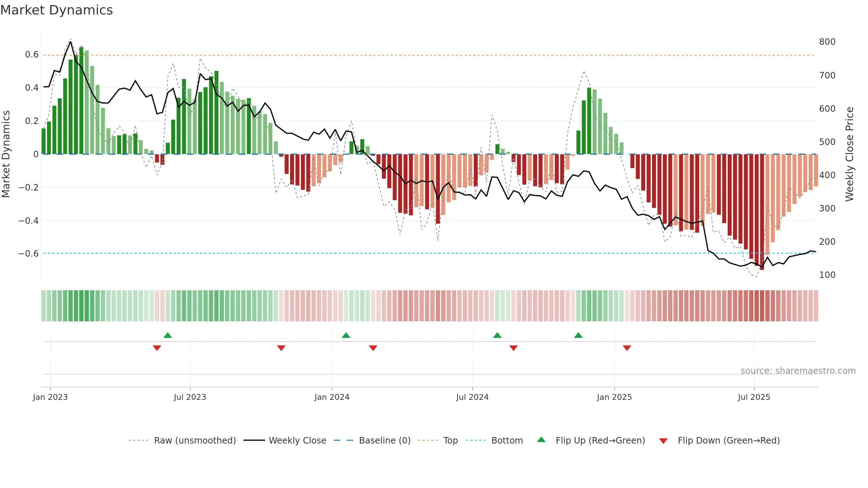Click the 200 price tick label
Screen dimensions: 868x488
click(827, 242)
